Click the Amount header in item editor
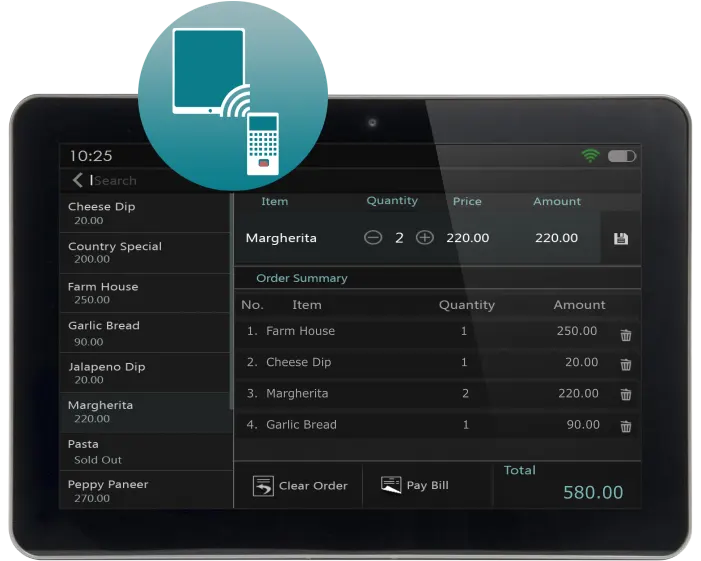Screen dimensions: 701x561 pos(557,202)
